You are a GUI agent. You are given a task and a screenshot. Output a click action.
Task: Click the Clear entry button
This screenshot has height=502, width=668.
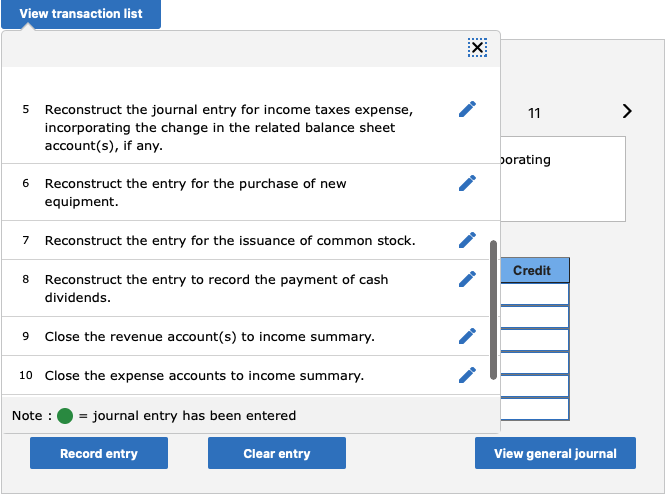(x=277, y=453)
